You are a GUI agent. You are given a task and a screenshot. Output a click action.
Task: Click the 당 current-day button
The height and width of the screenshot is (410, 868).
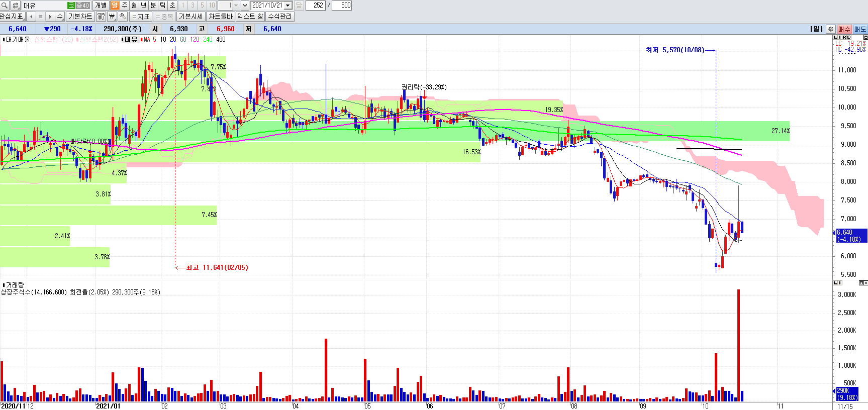tap(299, 5)
